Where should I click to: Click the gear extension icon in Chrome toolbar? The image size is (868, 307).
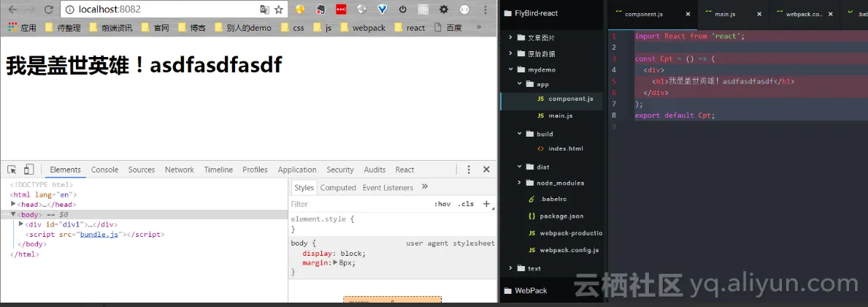(443, 10)
